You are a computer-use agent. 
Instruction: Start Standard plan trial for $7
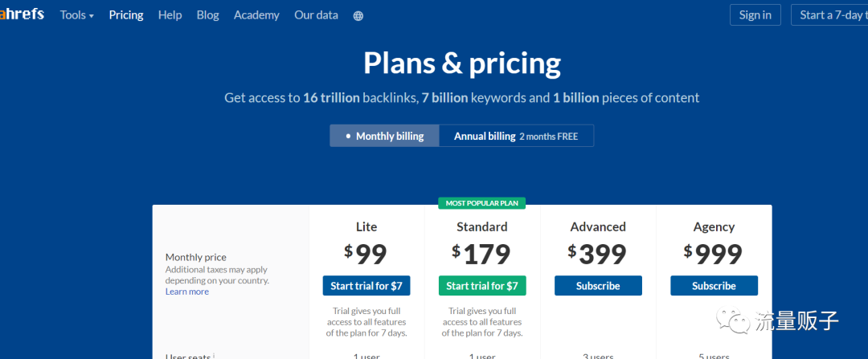pos(482,285)
